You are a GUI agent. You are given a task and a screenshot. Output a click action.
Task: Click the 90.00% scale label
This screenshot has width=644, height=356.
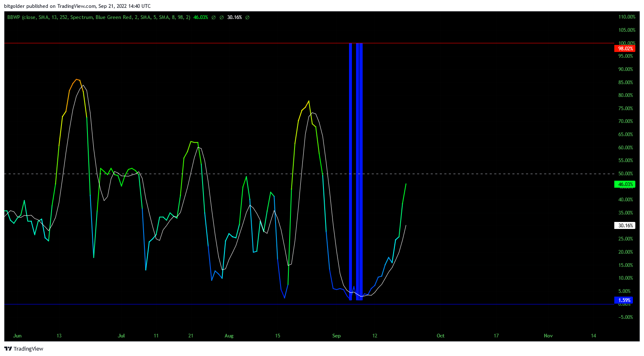tap(625, 69)
